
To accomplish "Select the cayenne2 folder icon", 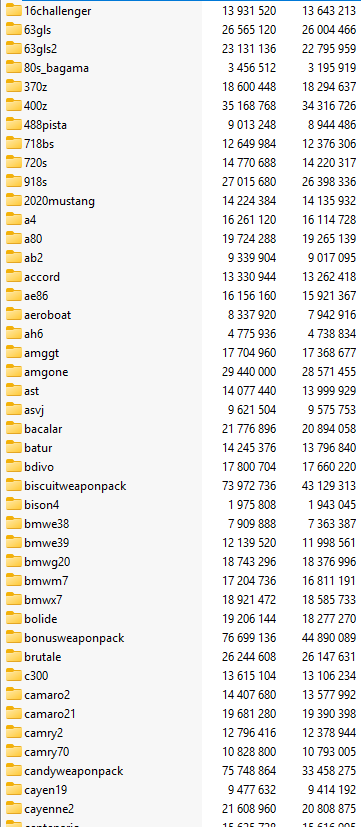I will pyautogui.click(x=14, y=808).
